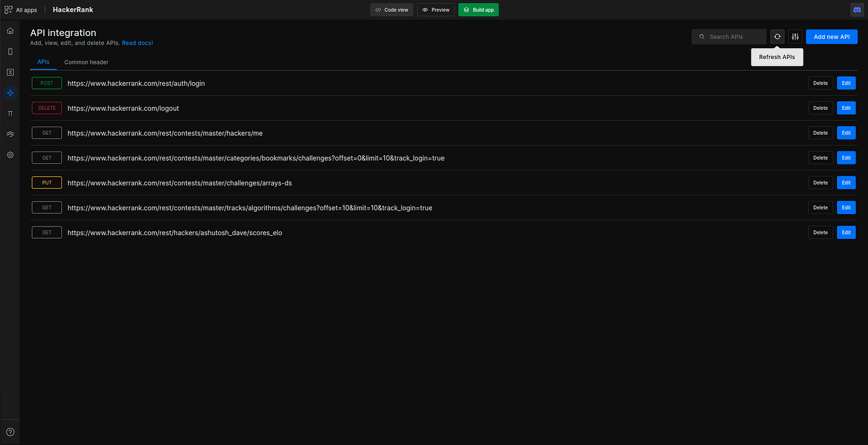Switch to the Common header tab
The image size is (868, 445).
coord(86,62)
